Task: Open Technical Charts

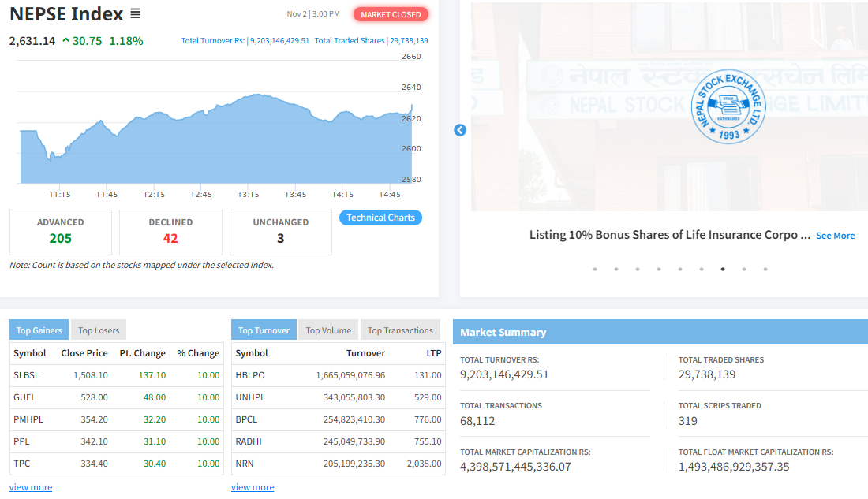Action: (x=380, y=218)
